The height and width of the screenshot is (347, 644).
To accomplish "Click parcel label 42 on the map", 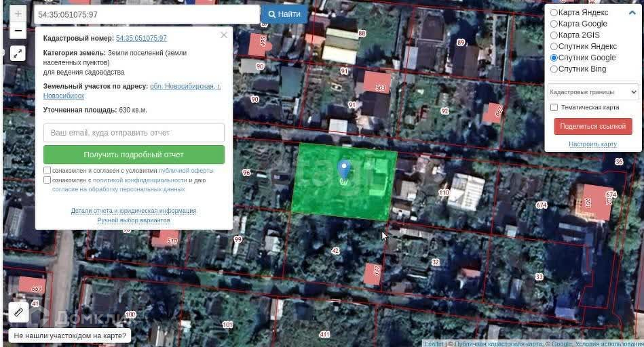I will point(335,251).
